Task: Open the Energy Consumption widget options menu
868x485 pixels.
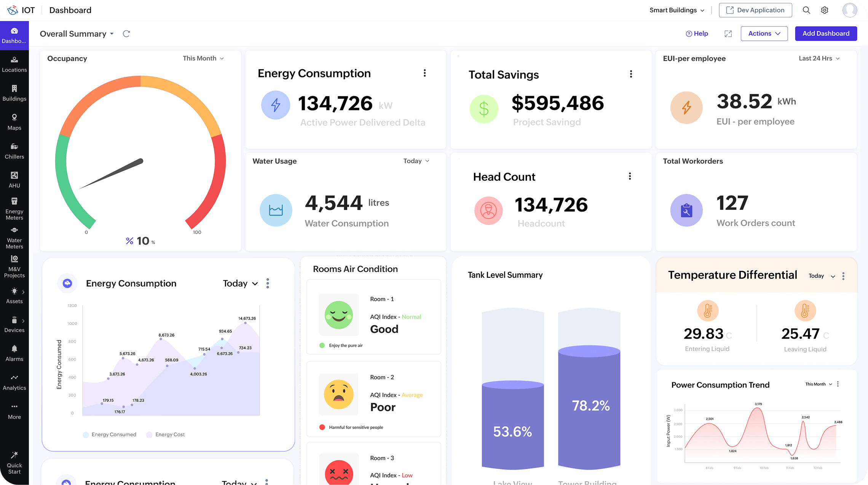Action: [425, 73]
